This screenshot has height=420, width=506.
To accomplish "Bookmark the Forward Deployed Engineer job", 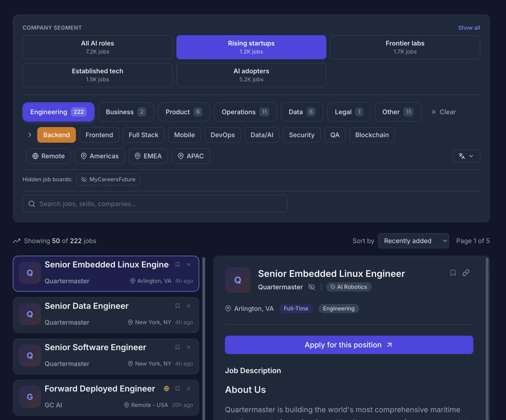I will point(177,389).
